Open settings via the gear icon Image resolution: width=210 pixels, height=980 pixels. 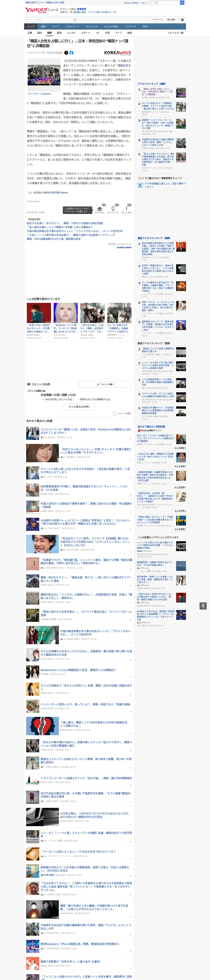(x=182, y=19)
